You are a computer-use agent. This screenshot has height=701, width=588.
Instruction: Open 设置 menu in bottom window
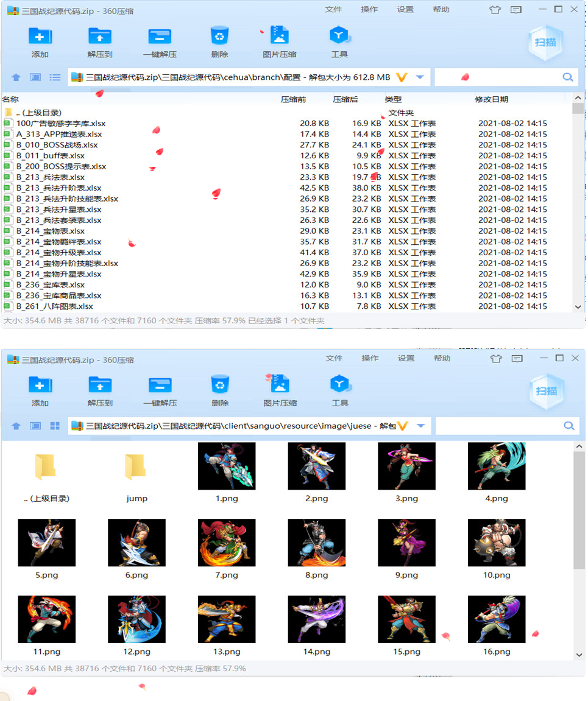(406, 358)
